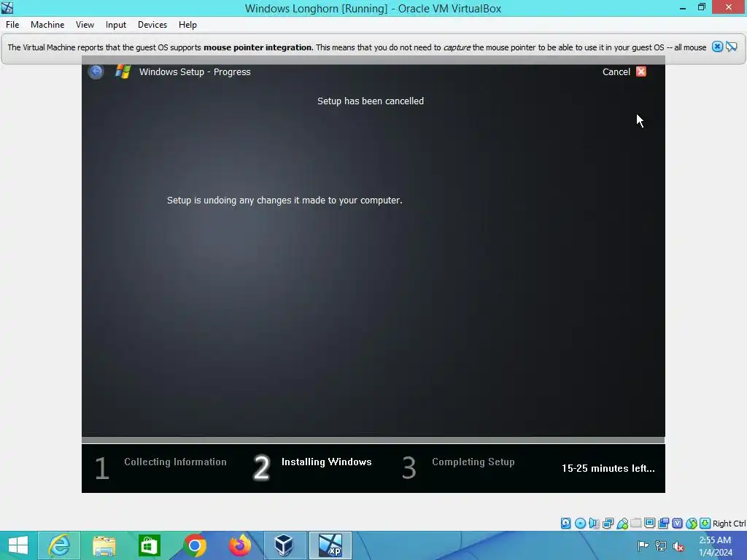Click the USB devices status icon
Screen dimensions: 747x560
pyautogui.click(x=622, y=524)
